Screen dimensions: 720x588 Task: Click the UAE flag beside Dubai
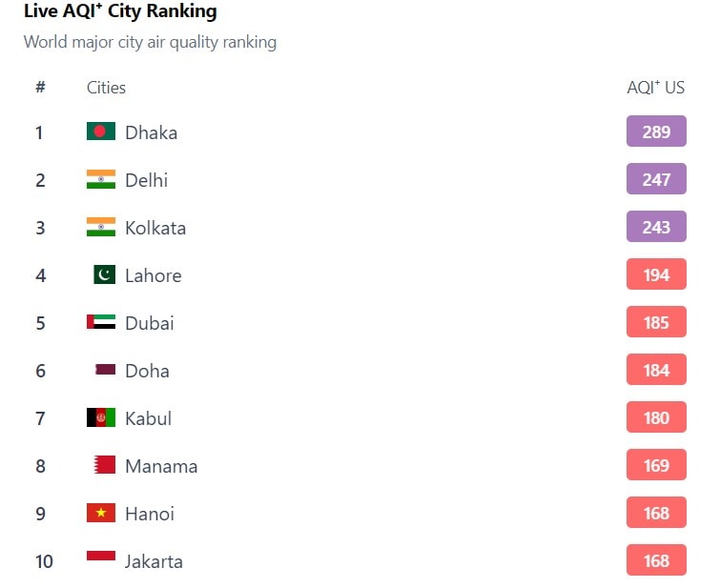pos(100,322)
